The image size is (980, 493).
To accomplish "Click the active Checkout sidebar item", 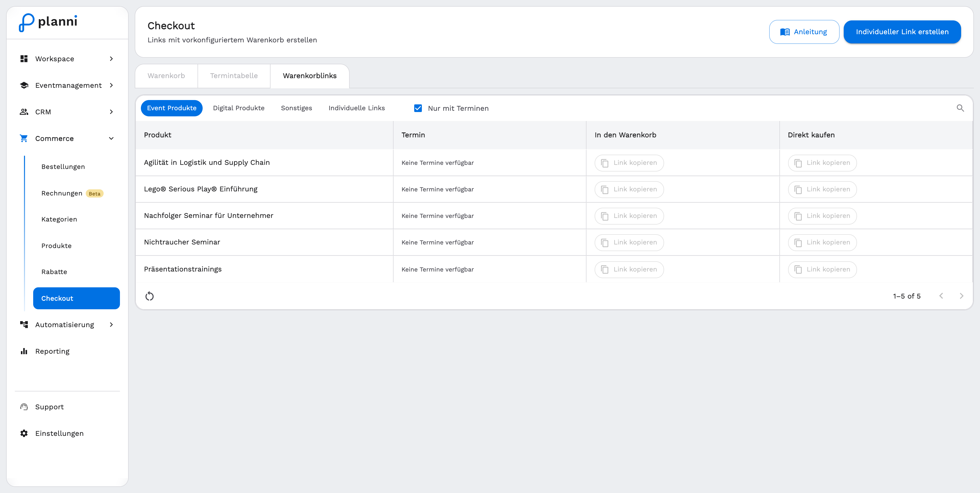I will coord(77,298).
